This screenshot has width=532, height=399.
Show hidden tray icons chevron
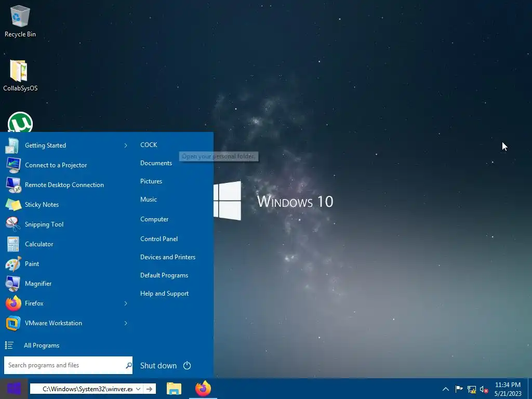[446, 389]
